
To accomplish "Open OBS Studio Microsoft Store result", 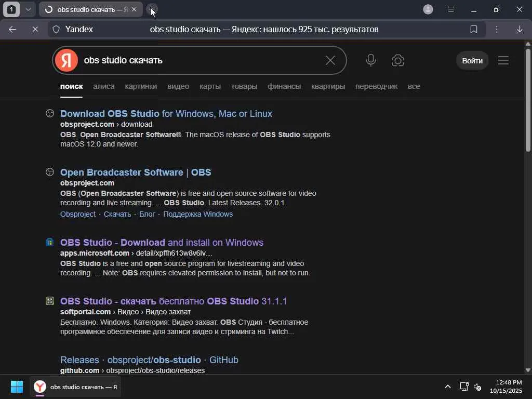I will (x=162, y=243).
